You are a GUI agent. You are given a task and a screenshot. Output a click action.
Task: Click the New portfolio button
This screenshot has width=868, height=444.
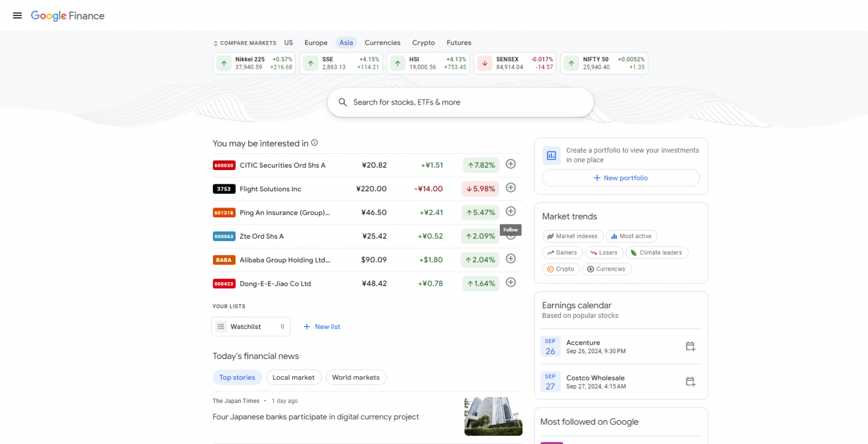coord(621,178)
